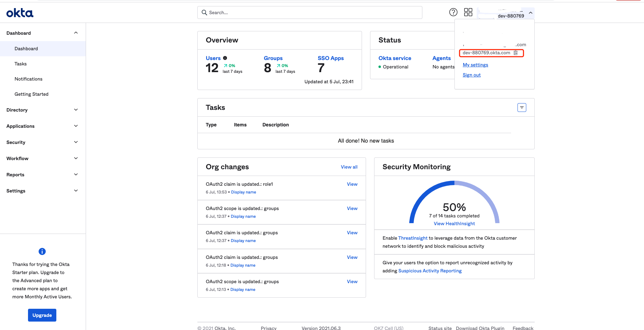This screenshot has height=330, width=644.
Task: Click My settings link
Action: 475,65
